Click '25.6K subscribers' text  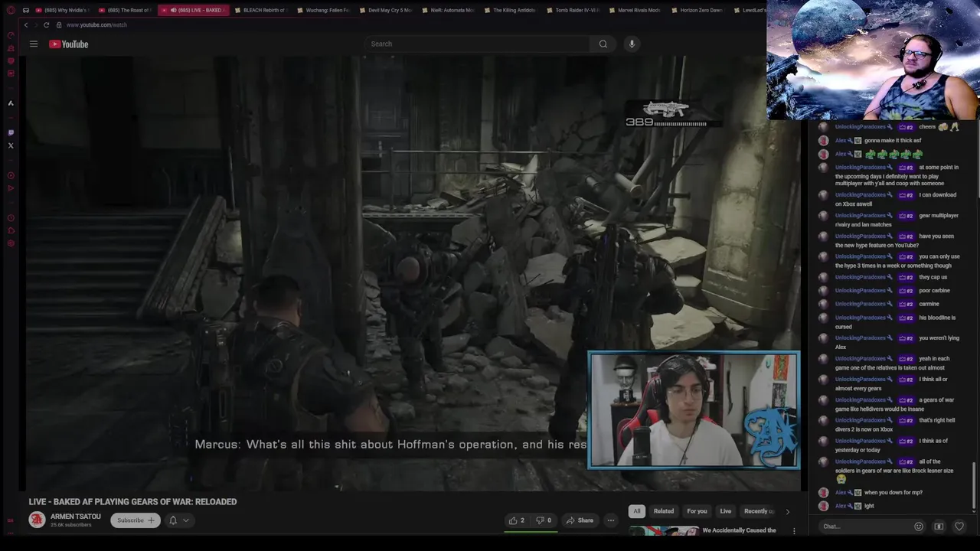pos(71,525)
